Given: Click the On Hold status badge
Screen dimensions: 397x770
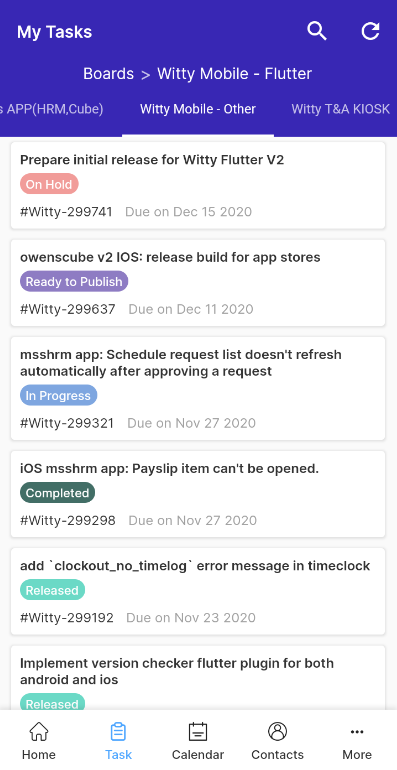Looking at the screenshot, I should tap(49, 184).
